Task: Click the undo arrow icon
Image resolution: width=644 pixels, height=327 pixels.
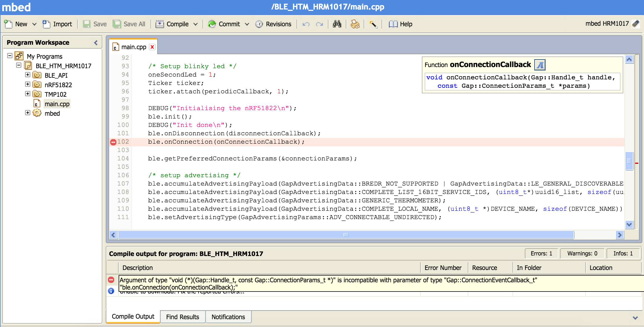Action: (306, 24)
